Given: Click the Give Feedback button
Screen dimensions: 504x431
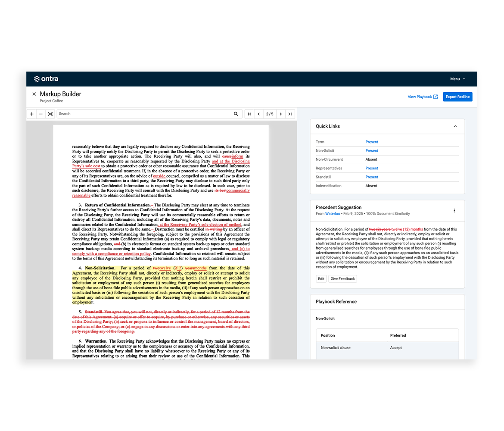Looking at the screenshot, I should click(342, 279).
